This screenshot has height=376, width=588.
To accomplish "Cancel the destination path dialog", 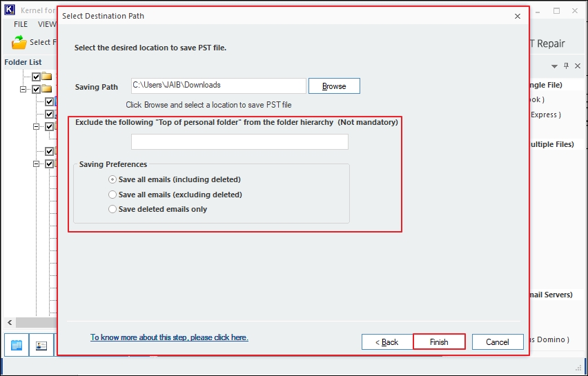I will point(498,342).
